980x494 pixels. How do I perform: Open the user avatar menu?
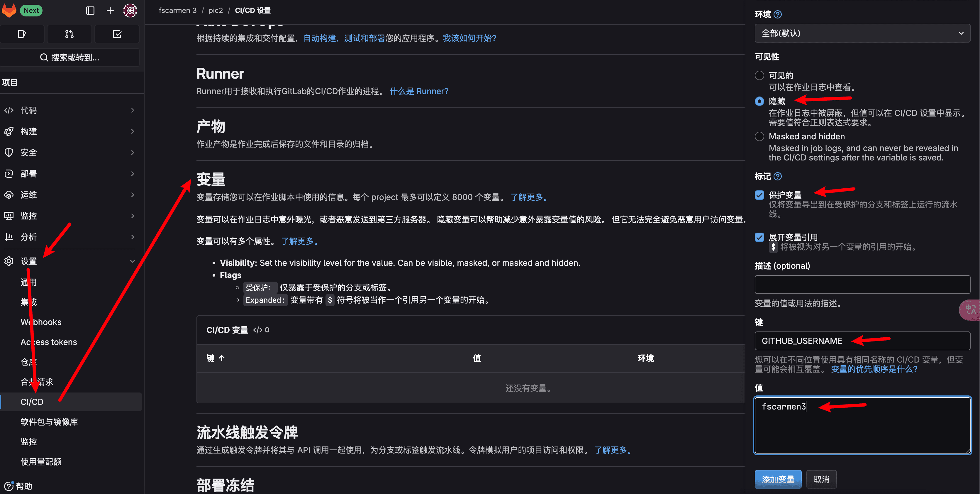(130, 11)
